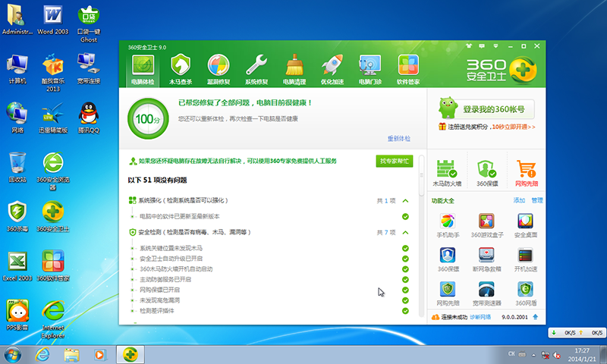Image resolution: width=607 pixels, height=364 pixels.
Task: Select the 电脑清理 broom tab
Action: [294, 70]
